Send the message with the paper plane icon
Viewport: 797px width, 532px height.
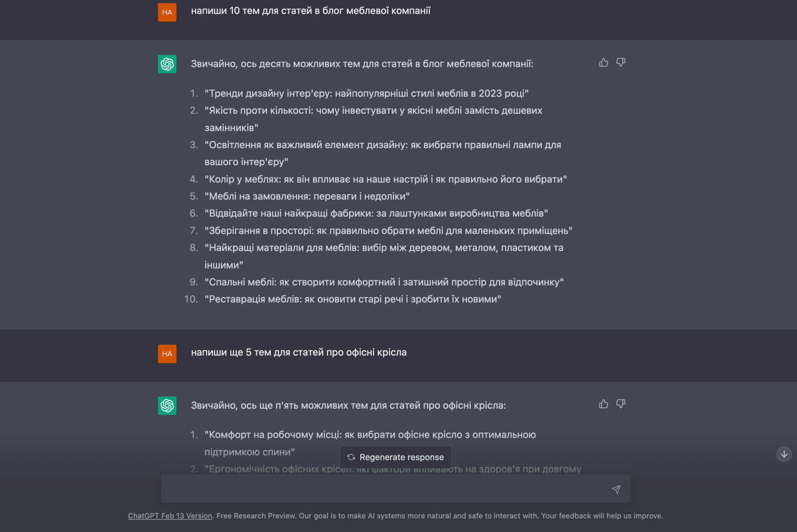pos(616,490)
